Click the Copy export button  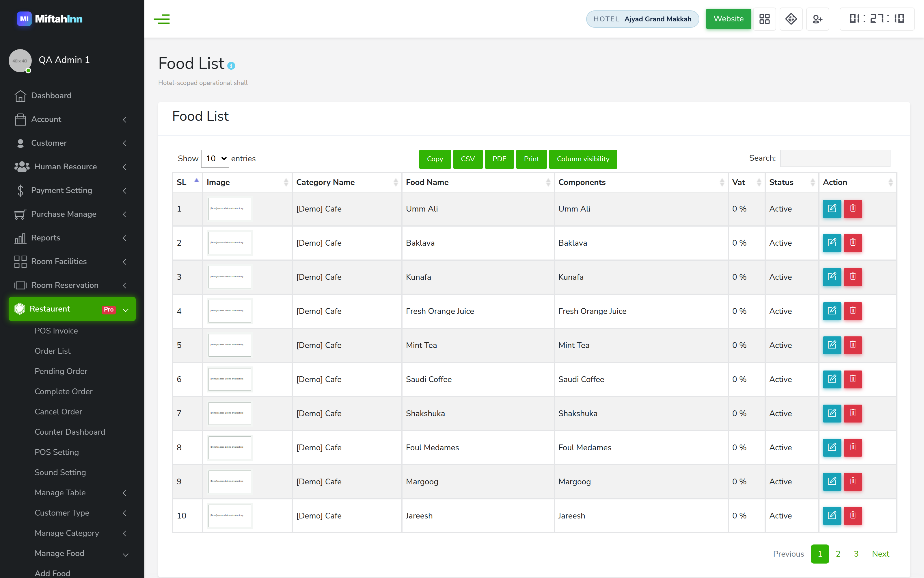click(x=435, y=159)
